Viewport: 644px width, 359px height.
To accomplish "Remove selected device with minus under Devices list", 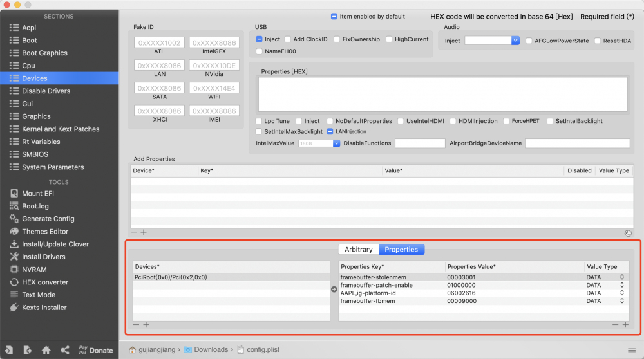I will [x=137, y=324].
